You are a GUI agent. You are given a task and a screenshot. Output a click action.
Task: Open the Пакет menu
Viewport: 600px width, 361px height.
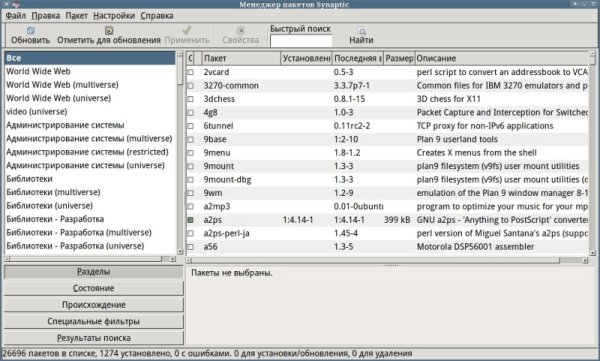tap(77, 16)
